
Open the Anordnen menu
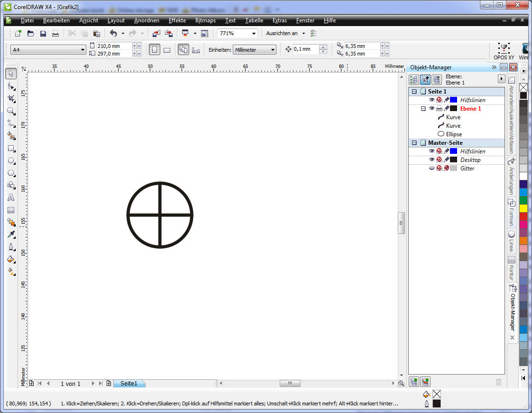[x=147, y=20]
